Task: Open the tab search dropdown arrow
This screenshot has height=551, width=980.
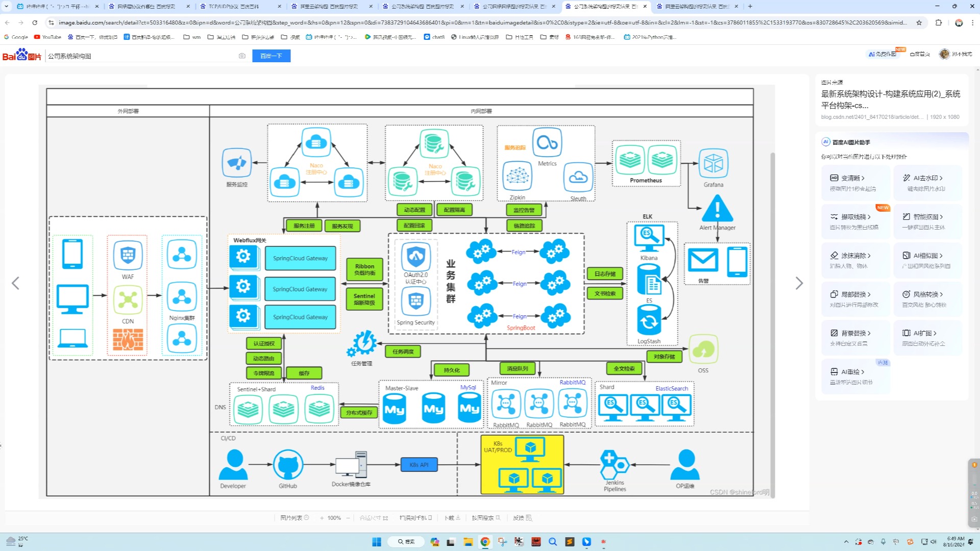Action: [x=7, y=6]
